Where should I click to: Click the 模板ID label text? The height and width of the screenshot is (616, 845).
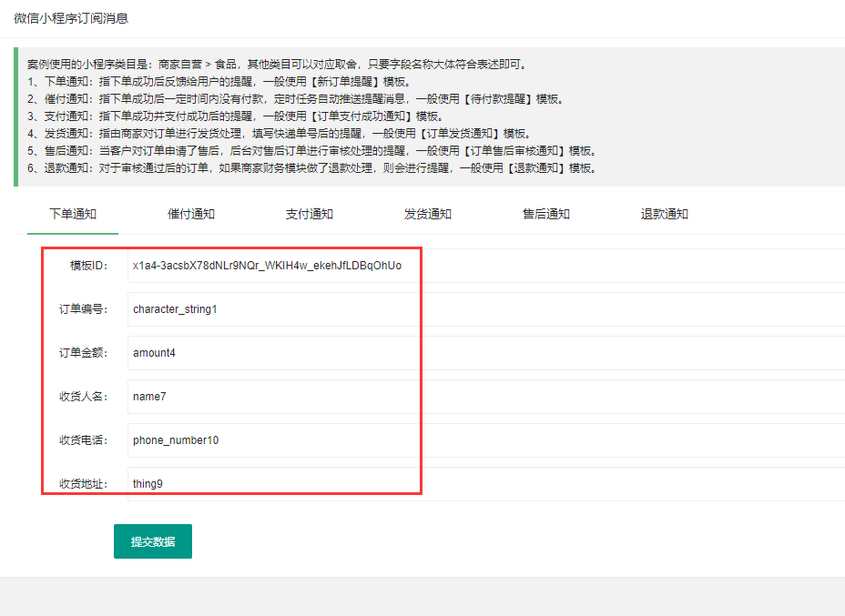(88, 266)
